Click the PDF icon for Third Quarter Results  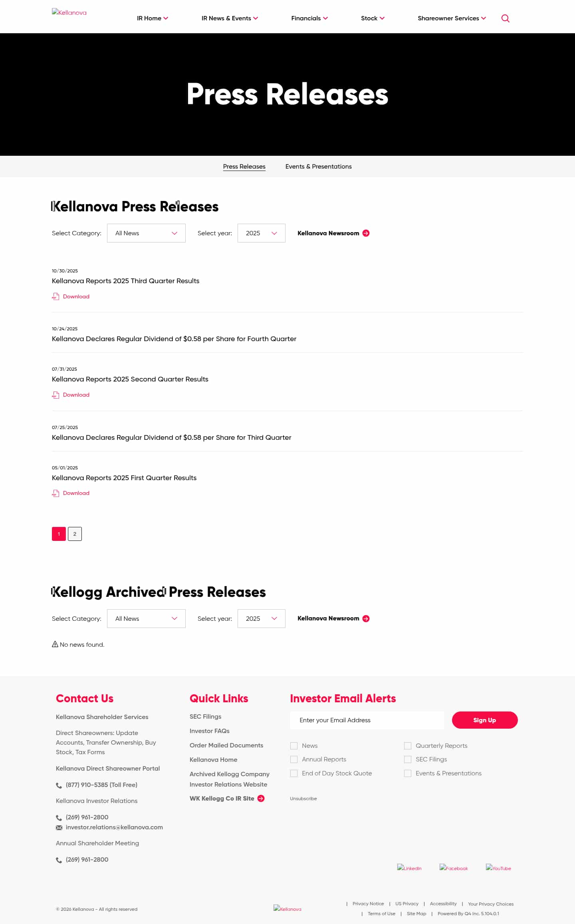coord(56,296)
